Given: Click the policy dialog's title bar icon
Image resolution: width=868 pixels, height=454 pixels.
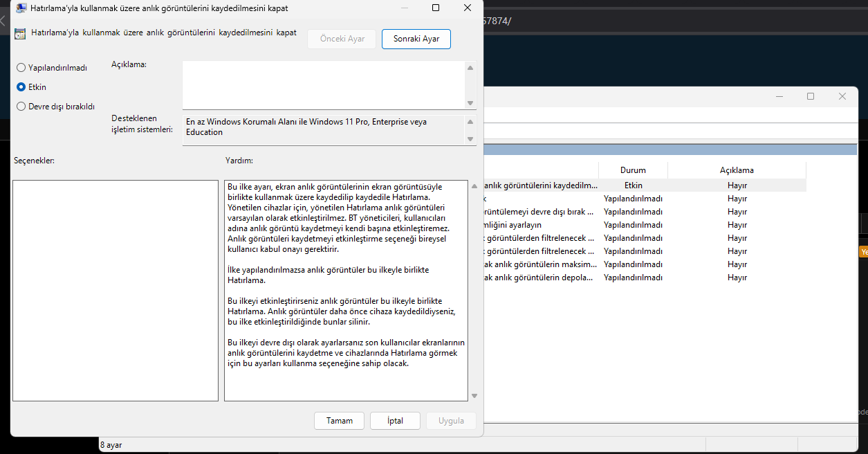Looking at the screenshot, I should pyautogui.click(x=21, y=8).
